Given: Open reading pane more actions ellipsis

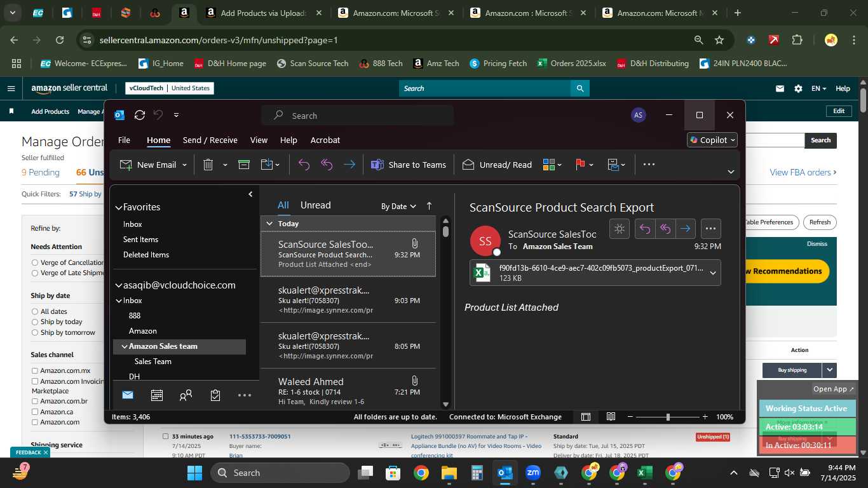Looking at the screenshot, I should click(710, 229).
